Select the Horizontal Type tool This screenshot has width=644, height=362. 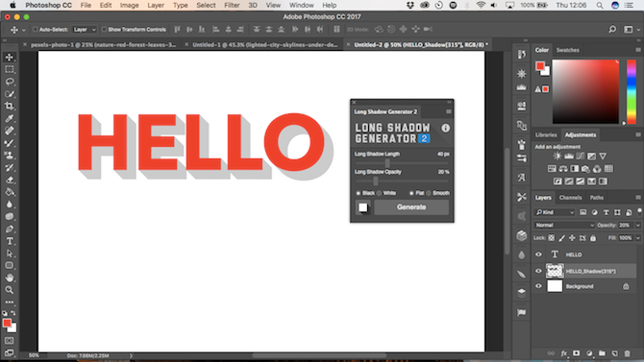tap(10, 241)
